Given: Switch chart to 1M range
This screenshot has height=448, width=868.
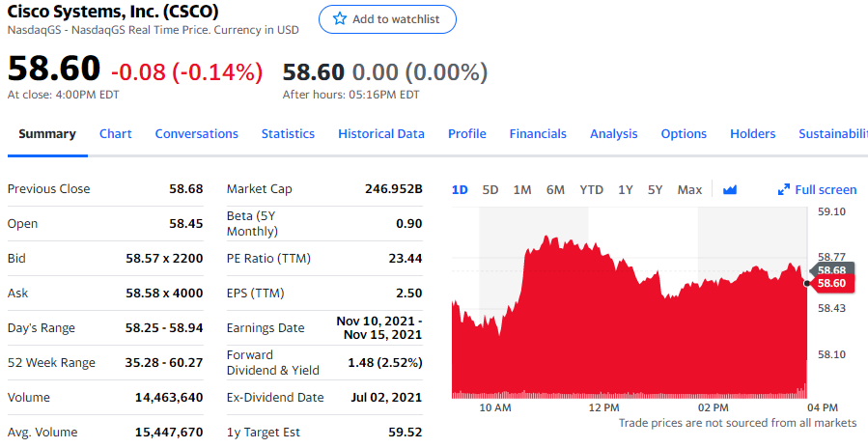Looking at the screenshot, I should coord(522,190).
